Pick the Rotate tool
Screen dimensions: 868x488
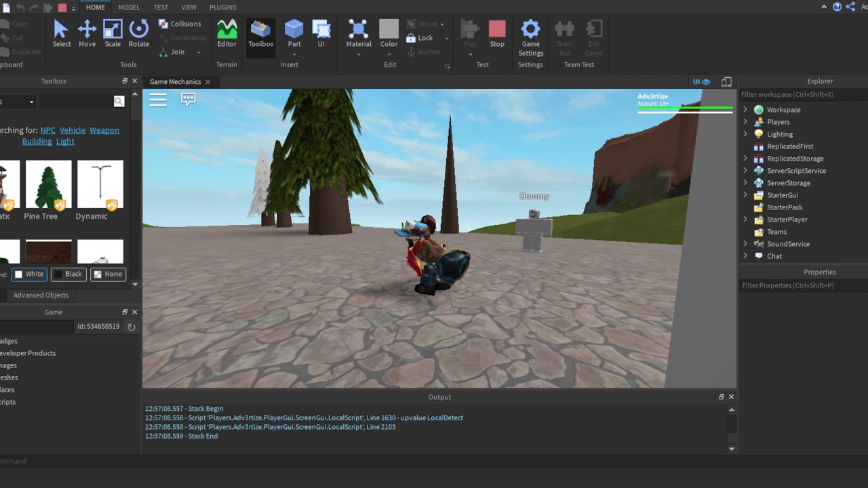[138, 34]
